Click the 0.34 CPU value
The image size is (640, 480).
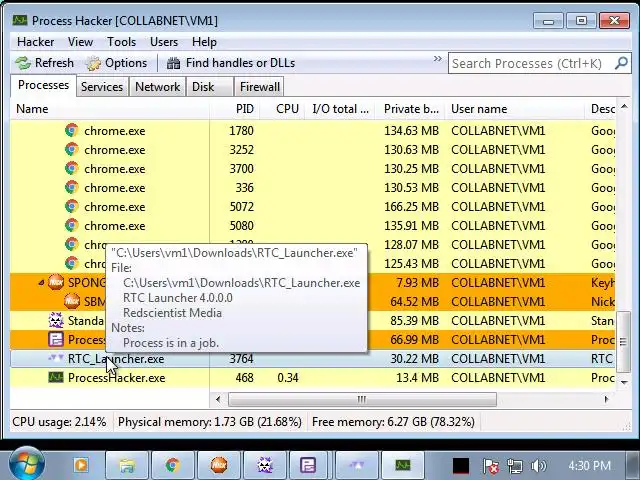coord(288,378)
